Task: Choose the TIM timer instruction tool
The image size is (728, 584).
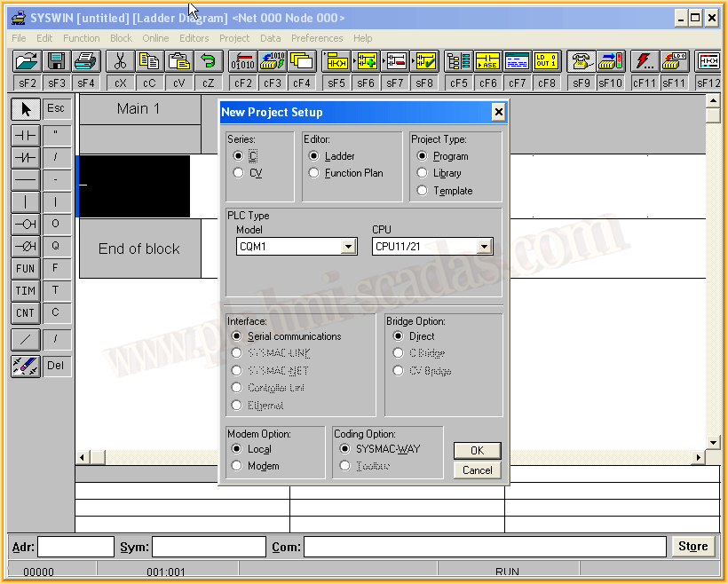Action: click(x=26, y=290)
